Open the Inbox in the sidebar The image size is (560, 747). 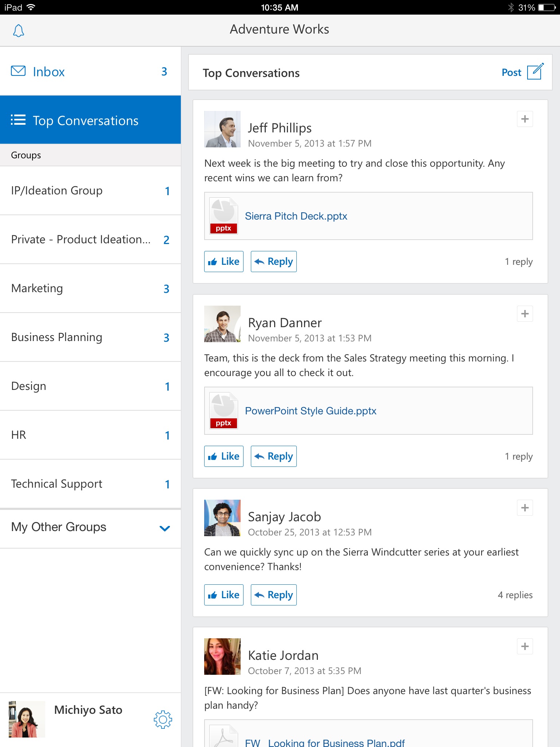coord(49,72)
